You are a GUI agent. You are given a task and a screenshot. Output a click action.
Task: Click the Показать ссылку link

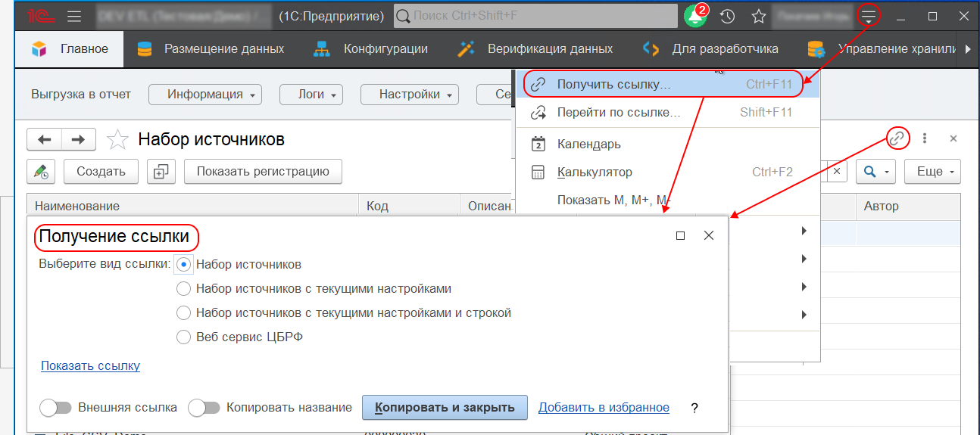91,366
